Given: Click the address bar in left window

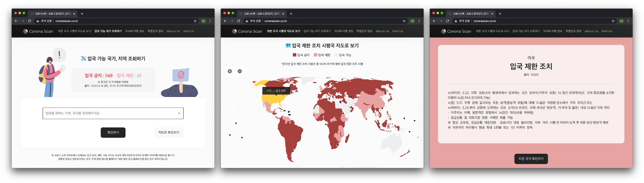Looking at the screenshot, I should [x=116, y=21].
